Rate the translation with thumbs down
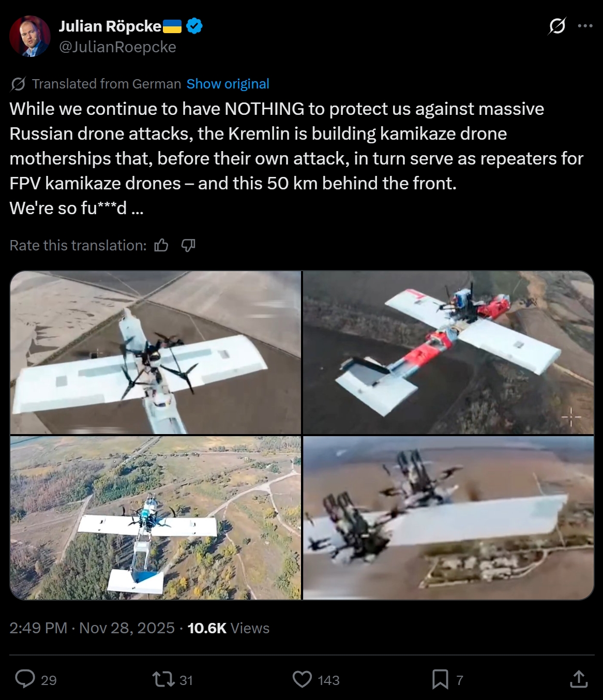 point(188,245)
